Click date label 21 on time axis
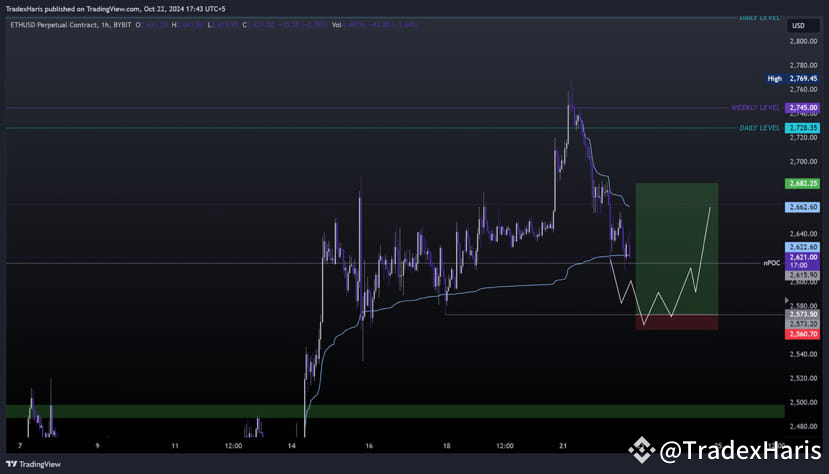This screenshot has width=829, height=474. [x=563, y=446]
